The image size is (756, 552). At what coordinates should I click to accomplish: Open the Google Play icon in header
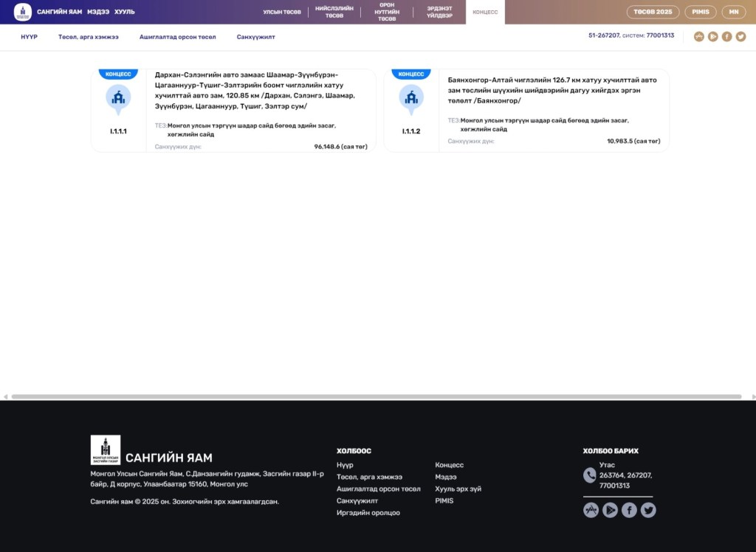tap(712, 36)
